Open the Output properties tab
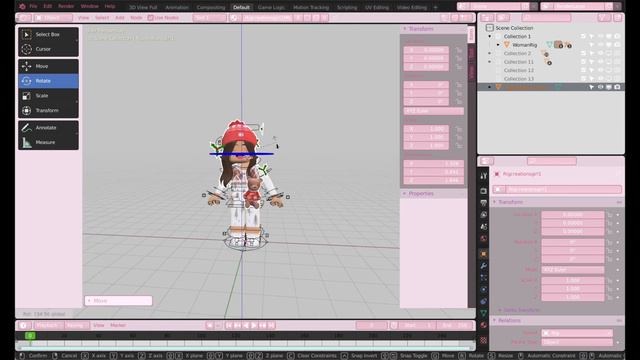This screenshot has width=640, height=360. pos(484,202)
